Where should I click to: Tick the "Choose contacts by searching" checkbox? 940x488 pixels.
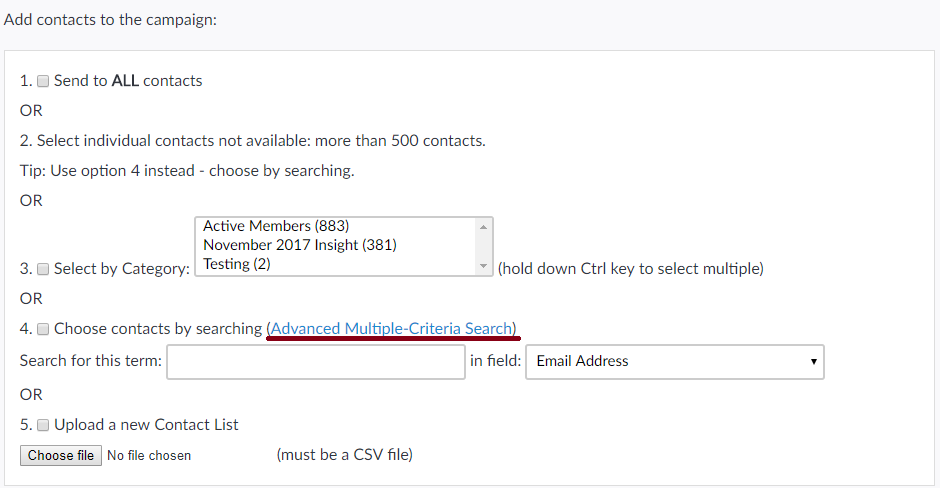[43, 329]
